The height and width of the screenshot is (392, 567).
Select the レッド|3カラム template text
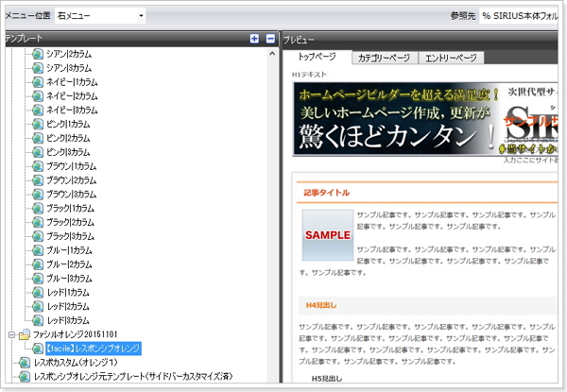(68, 320)
